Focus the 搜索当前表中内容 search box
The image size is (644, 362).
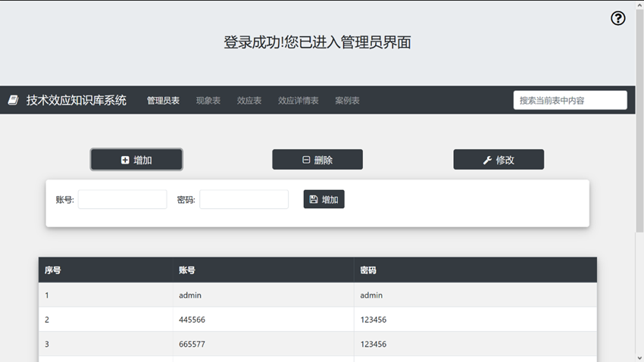pyautogui.click(x=570, y=100)
